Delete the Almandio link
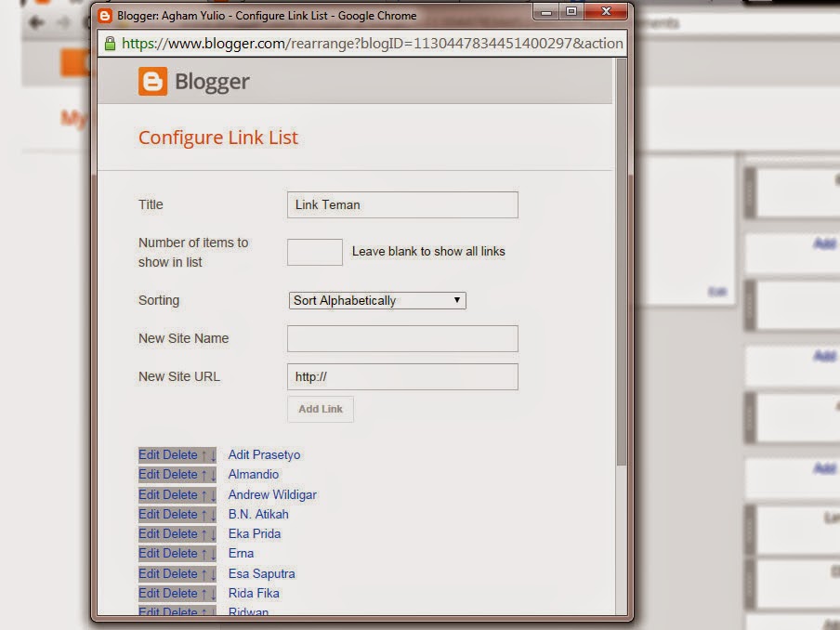This screenshot has height=630, width=840. click(179, 475)
